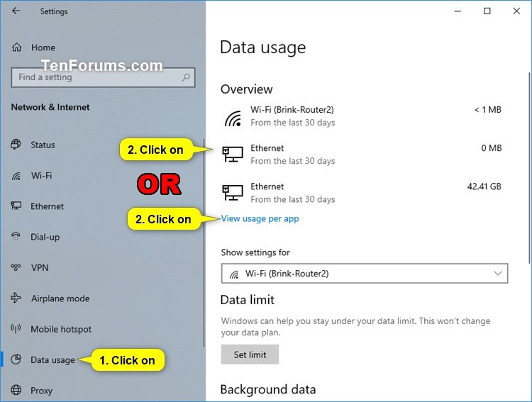Image resolution: width=532 pixels, height=402 pixels.
Task: Click the 0 MB usage value
Action: pos(492,148)
